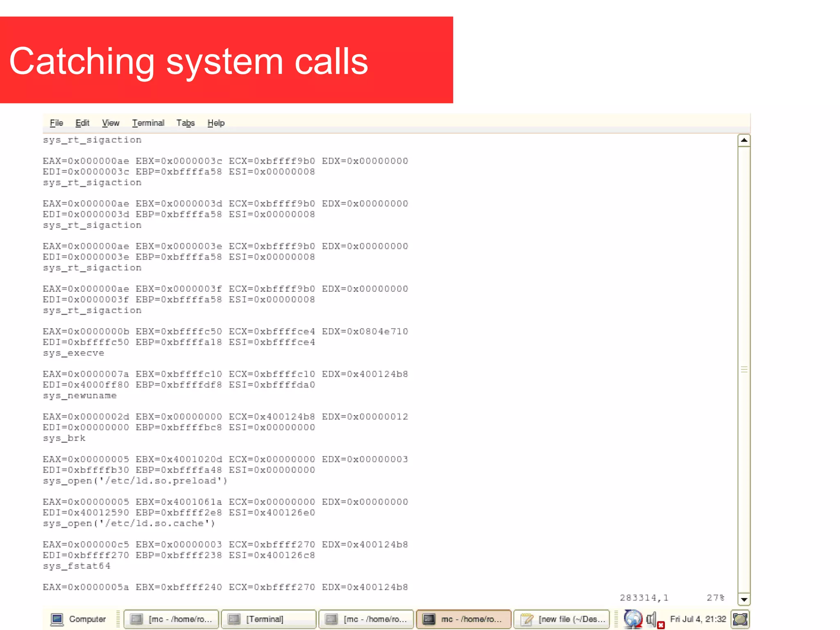The width and height of the screenshot is (840, 630).
Task: Switch to third [mc - /home/ro... taskbar window
Action: tap(366, 619)
